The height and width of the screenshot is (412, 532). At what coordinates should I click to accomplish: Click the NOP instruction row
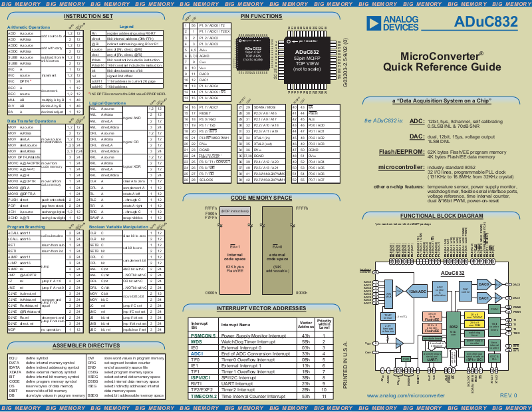click(x=45, y=329)
